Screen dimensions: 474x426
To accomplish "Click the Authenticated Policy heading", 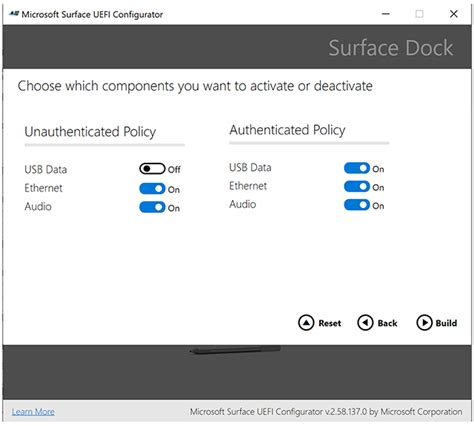I will [x=287, y=130].
